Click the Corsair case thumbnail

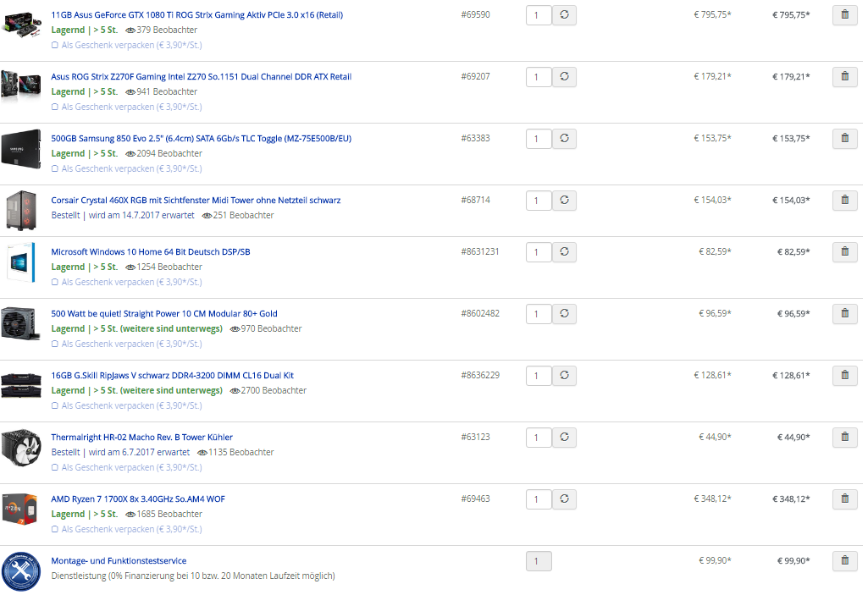pyautogui.click(x=21, y=211)
